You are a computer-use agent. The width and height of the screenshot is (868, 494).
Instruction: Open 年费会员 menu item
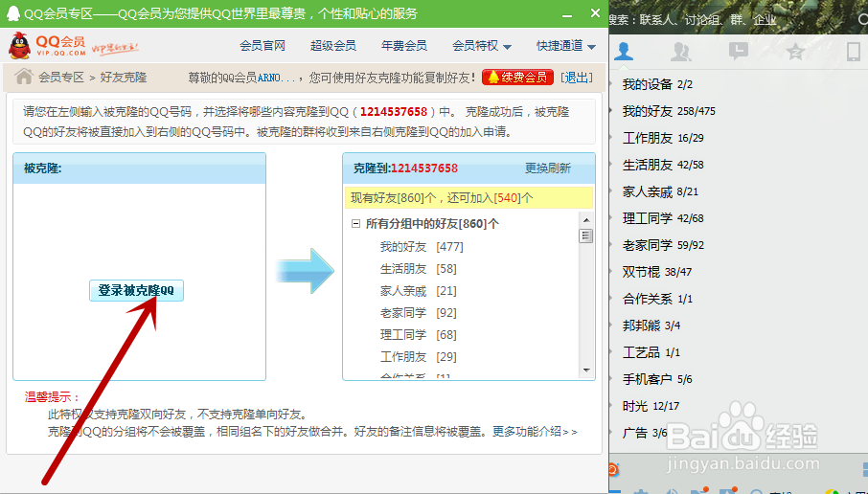(404, 46)
